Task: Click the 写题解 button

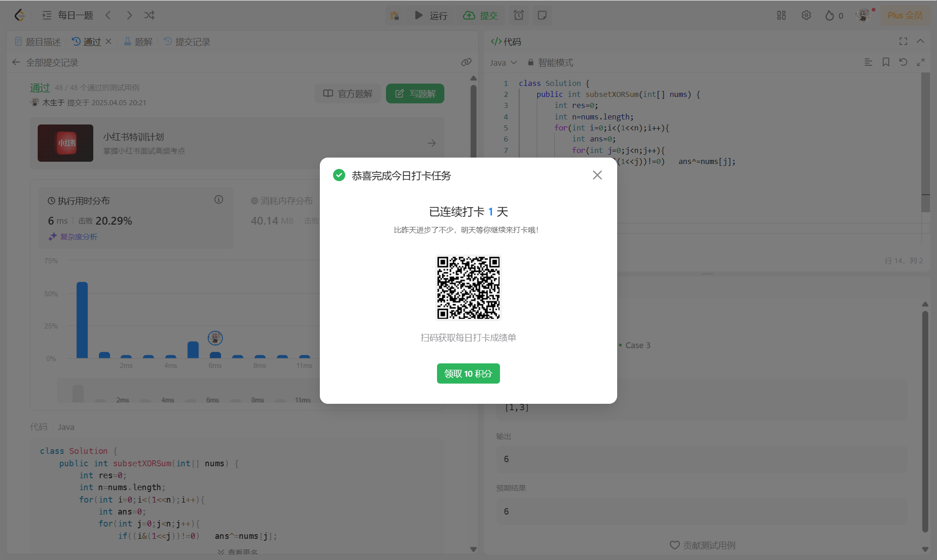Action: click(415, 94)
